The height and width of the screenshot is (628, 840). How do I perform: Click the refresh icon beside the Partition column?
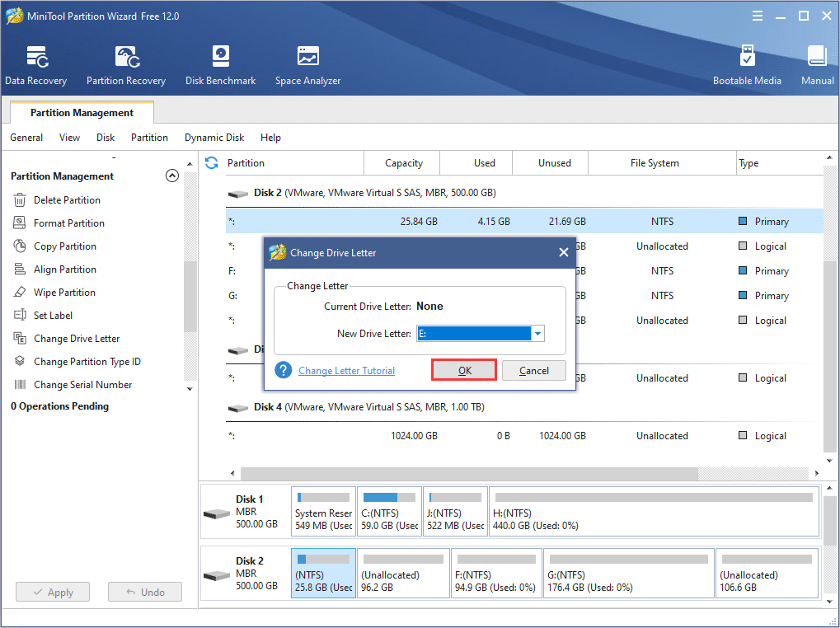pos(212,162)
